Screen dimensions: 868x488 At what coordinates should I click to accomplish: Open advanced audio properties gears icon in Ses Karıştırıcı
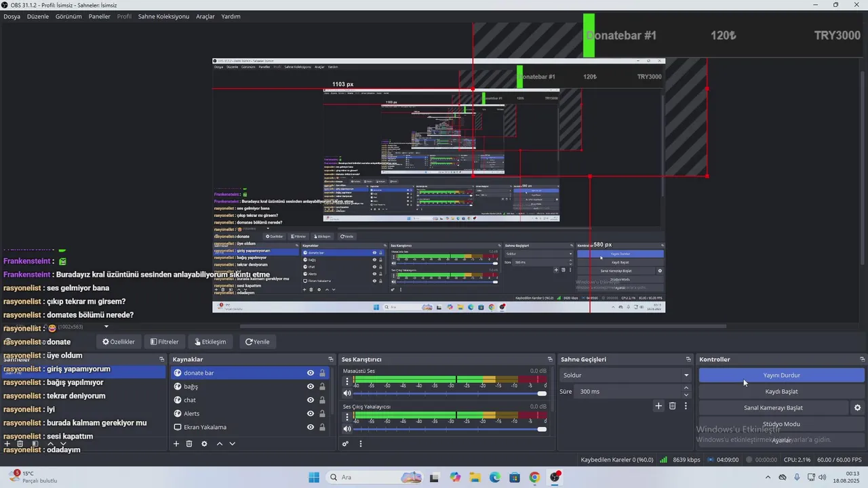point(345,444)
